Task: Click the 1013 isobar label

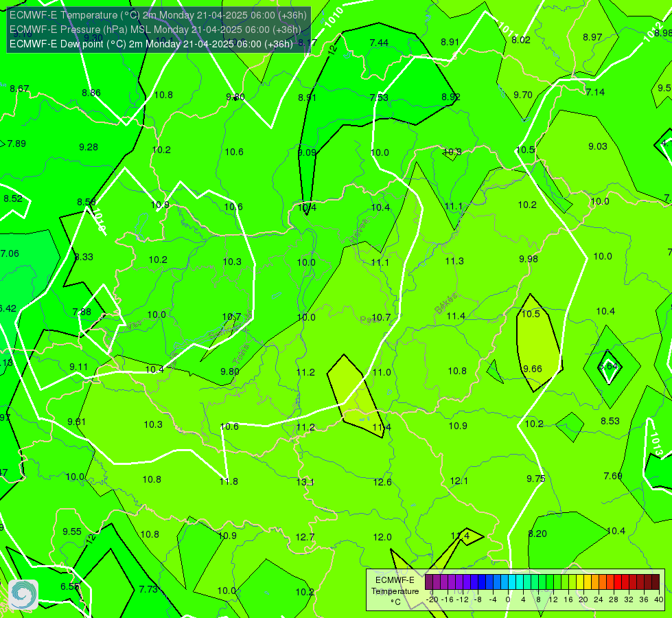Action: (x=656, y=444)
